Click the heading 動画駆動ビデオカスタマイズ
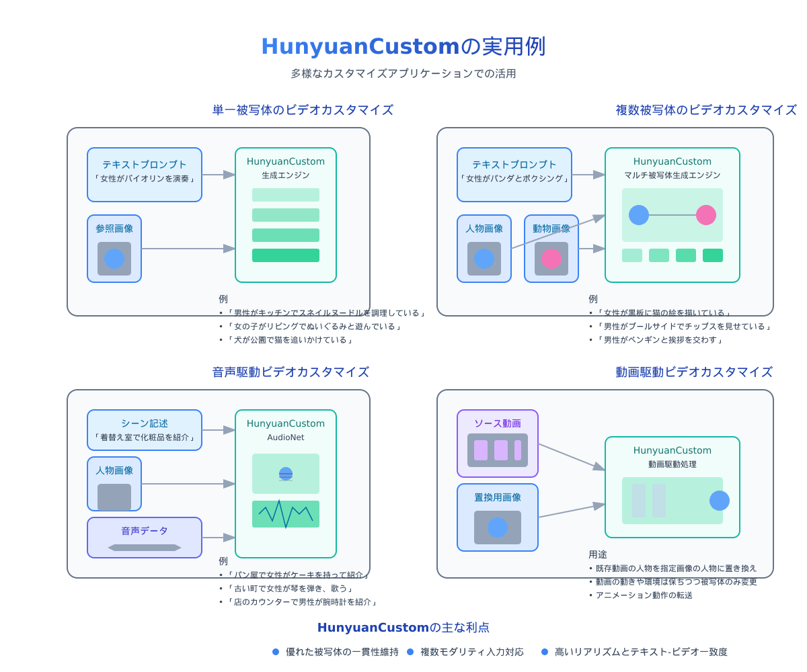 694,372
